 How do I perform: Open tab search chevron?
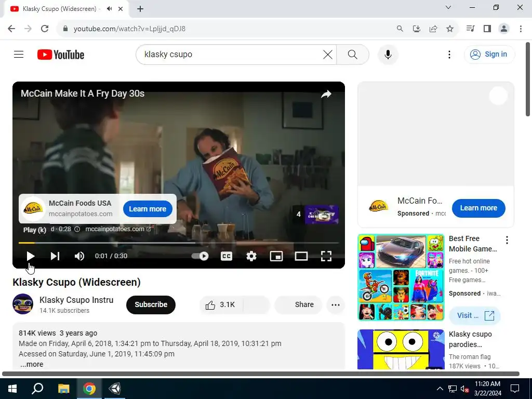pyautogui.click(x=448, y=7)
